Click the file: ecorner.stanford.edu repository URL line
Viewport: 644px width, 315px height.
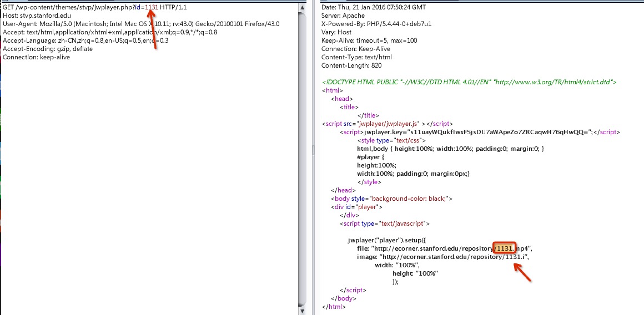(x=445, y=248)
